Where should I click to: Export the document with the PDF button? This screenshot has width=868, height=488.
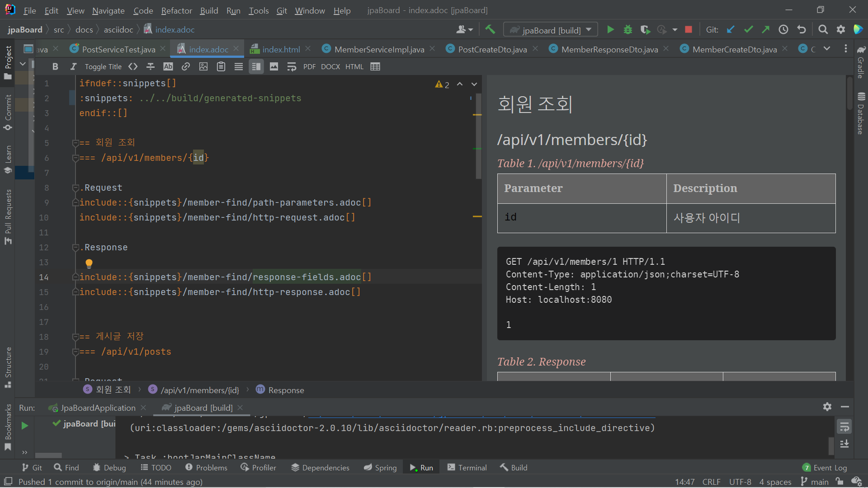point(309,67)
